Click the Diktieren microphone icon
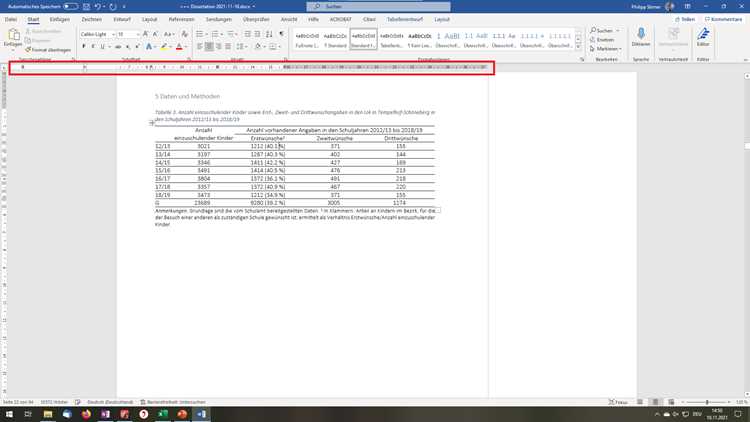Viewport: 750px width, 422px height. click(640, 37)
